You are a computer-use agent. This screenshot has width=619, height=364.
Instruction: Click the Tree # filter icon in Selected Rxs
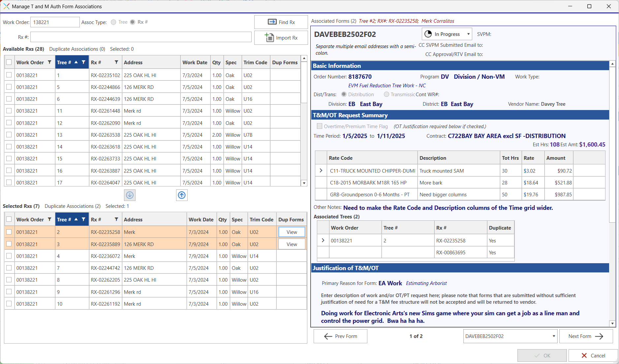click(x=83, y=219)
